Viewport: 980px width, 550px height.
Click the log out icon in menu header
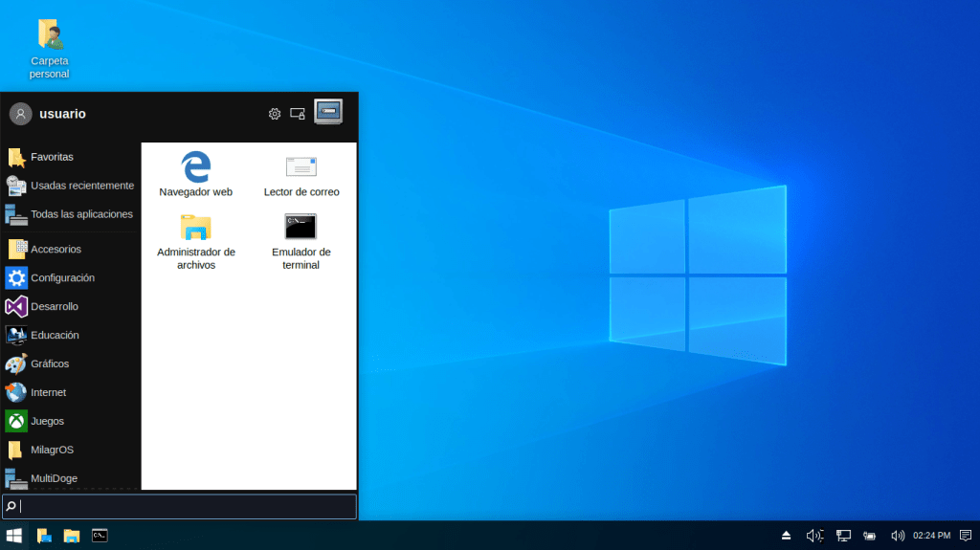328,113
